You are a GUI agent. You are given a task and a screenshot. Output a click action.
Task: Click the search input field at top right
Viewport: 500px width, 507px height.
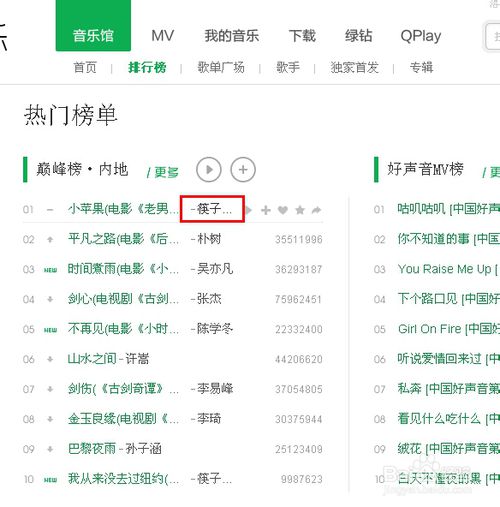[x=492, y=37]
